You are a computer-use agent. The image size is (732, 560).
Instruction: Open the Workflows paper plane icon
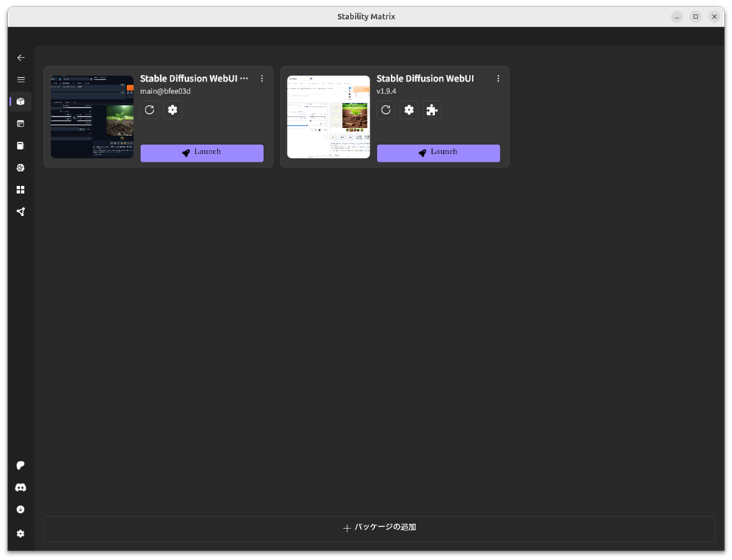pos(21,212)
